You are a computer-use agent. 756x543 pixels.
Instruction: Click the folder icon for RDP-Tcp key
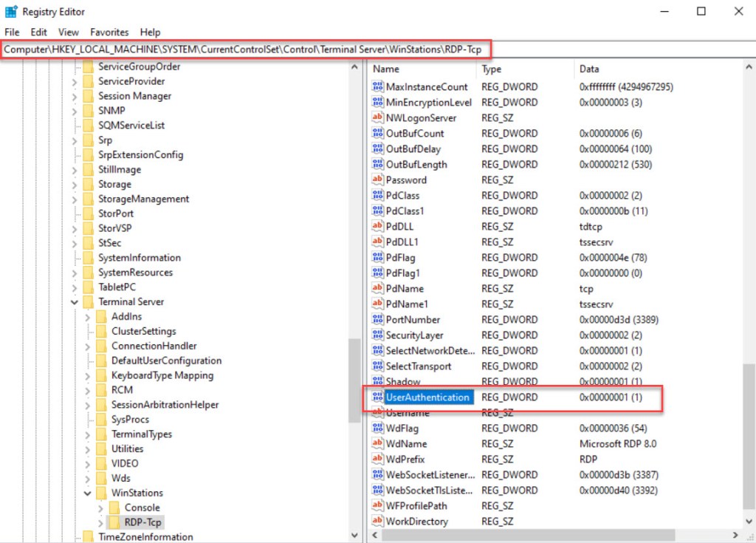coord(114,522)
